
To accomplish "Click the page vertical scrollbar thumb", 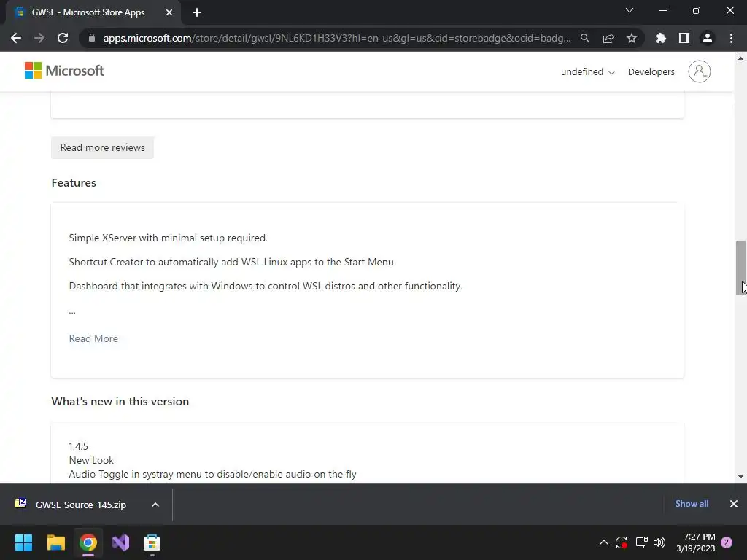I will [740, 268].
